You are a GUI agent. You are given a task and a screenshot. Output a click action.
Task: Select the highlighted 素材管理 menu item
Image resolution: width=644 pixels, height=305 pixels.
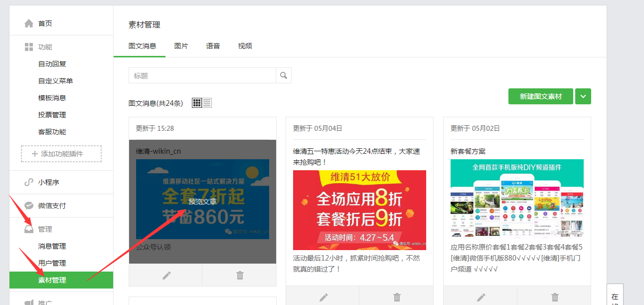pos(61,280)
